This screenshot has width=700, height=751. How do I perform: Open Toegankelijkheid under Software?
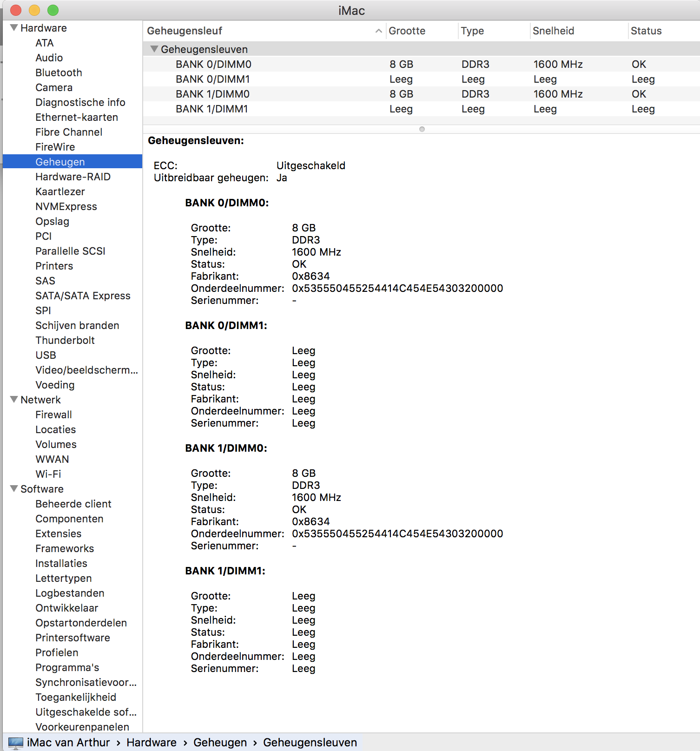click(76, 697)
